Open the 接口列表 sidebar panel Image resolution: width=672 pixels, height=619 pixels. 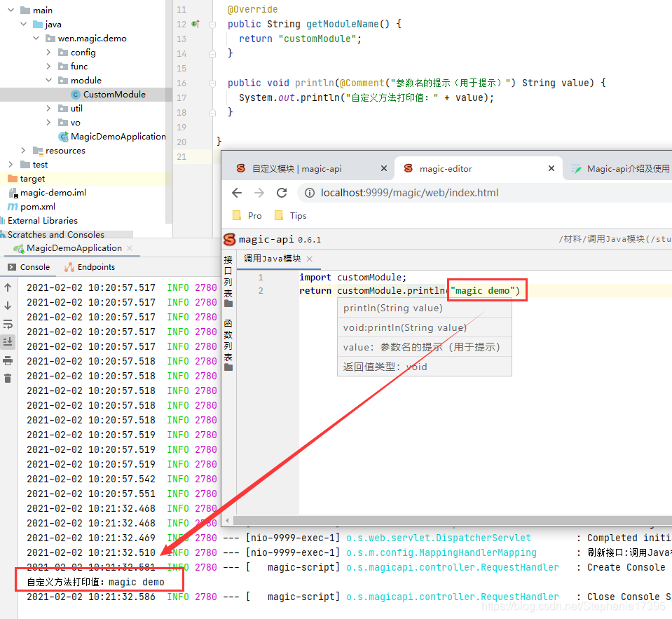click(x=228, y=282)
